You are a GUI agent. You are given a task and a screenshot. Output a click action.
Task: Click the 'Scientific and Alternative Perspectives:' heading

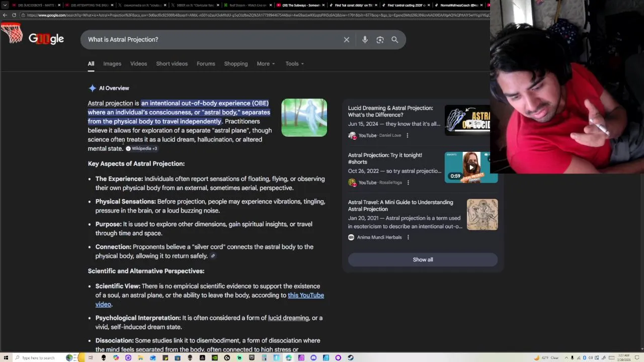[146, 271]
